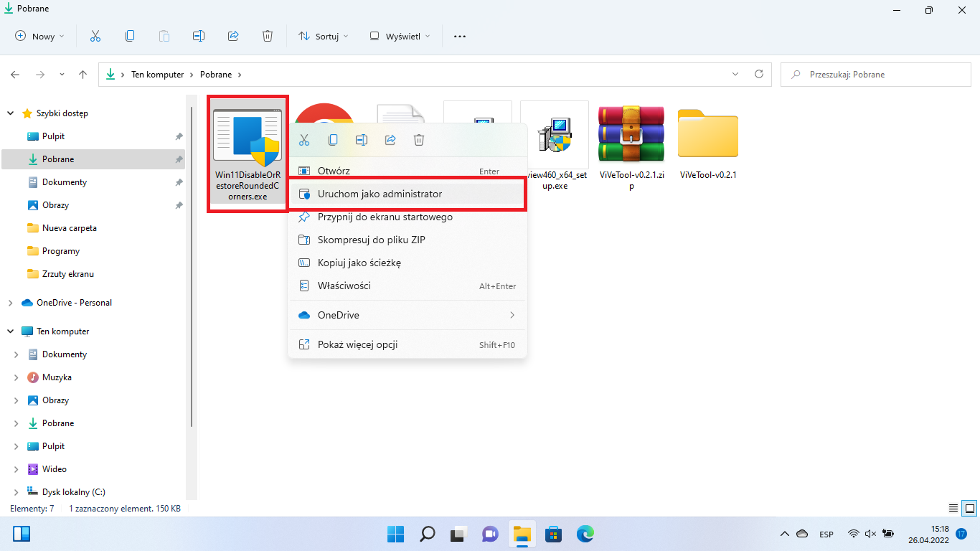
Task: Refresh the Pobrane folder view
Action: tap(759, 74)
